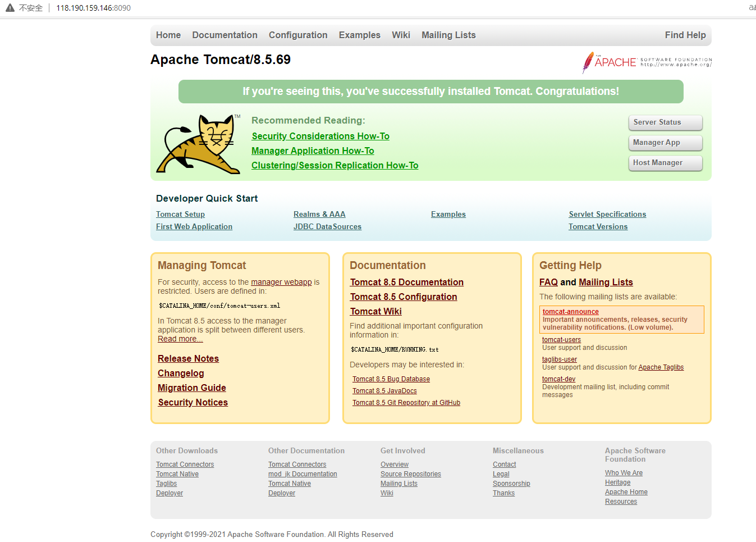This screenshot has height=542, width=756.
Task: Open the Legal link
Action: 501,474
